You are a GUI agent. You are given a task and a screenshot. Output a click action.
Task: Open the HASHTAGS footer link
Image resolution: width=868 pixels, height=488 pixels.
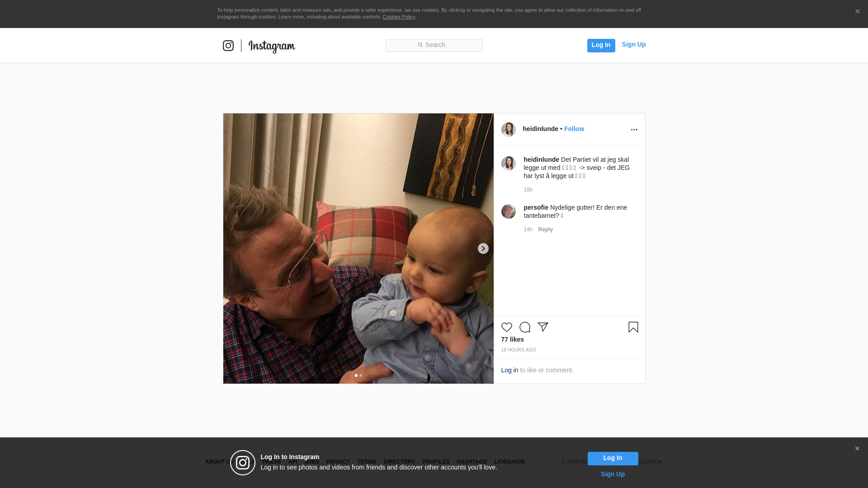click(472, 462)
